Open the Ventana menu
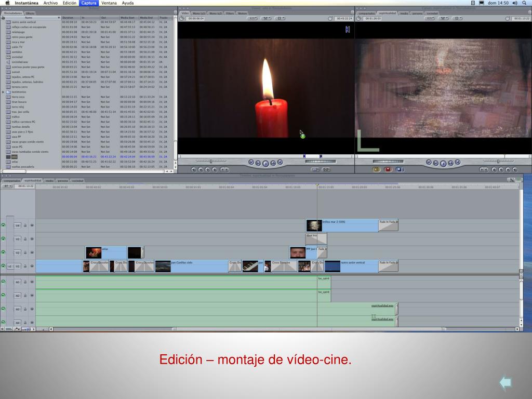532x399 pixels. 109,3
